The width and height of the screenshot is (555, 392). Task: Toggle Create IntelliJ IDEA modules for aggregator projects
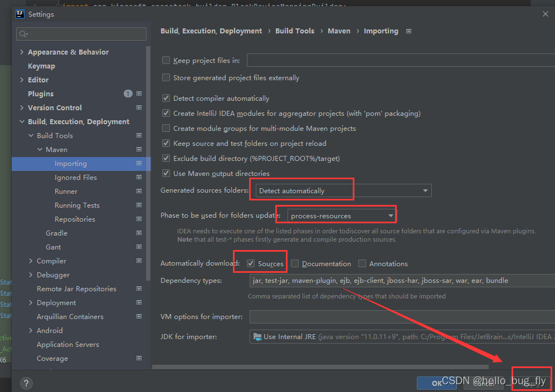tap(166, 113)
